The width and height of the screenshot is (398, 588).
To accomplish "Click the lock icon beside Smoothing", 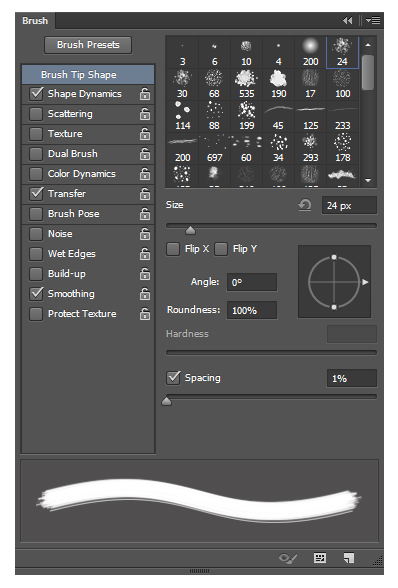I will click(145, 294).
